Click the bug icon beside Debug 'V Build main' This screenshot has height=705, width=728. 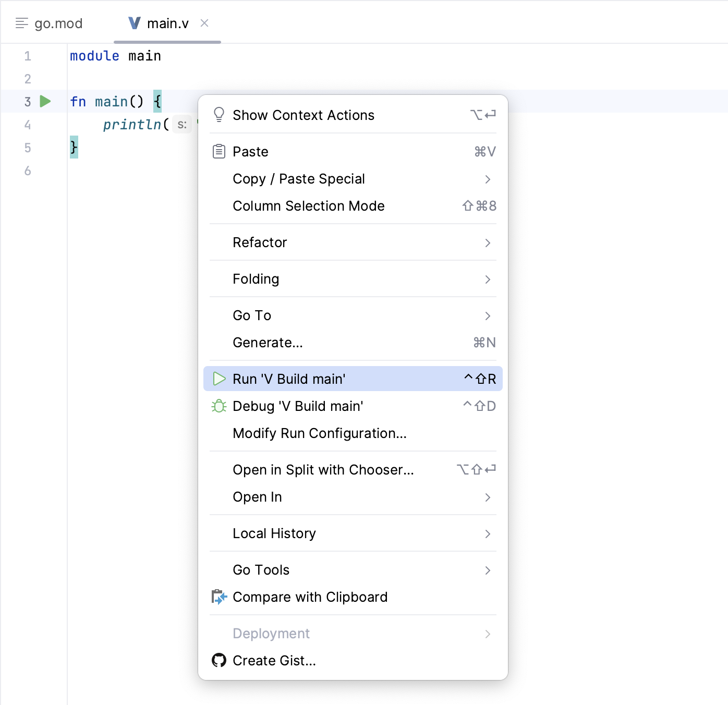tap(219, 406)
